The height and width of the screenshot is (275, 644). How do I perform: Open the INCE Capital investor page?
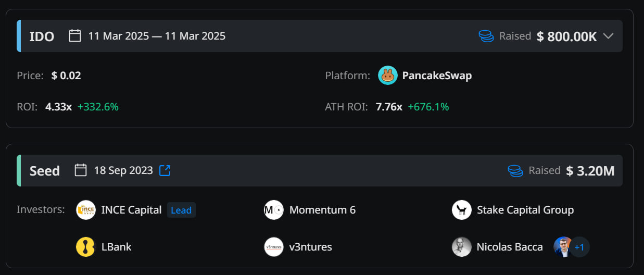(131, 210)
